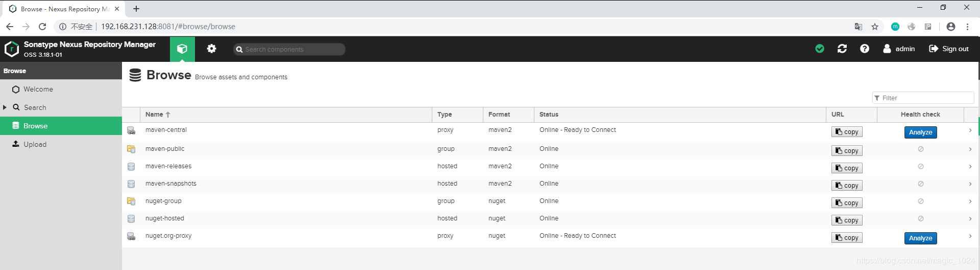Viewport: 980px width, 270px height.
Task: Open the browser profile avatar icon
Action: tap(951, 27)
